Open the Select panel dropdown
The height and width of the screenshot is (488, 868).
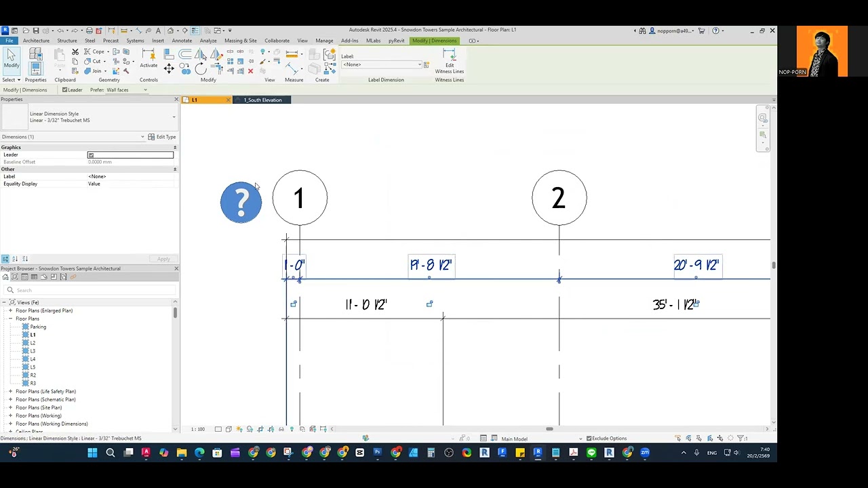[x=12, y=80]
